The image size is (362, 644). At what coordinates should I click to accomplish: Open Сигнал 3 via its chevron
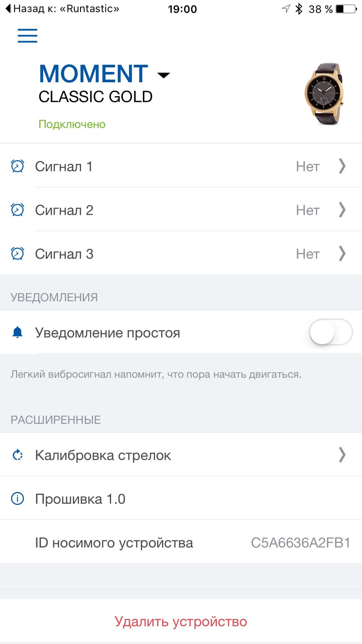(x=342, y=254)
